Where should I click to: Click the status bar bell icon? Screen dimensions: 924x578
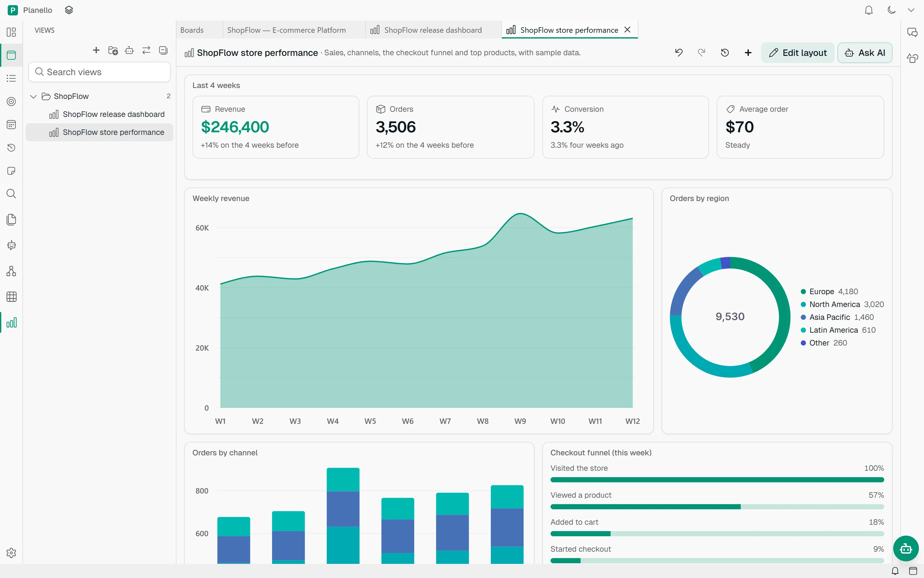895,571
